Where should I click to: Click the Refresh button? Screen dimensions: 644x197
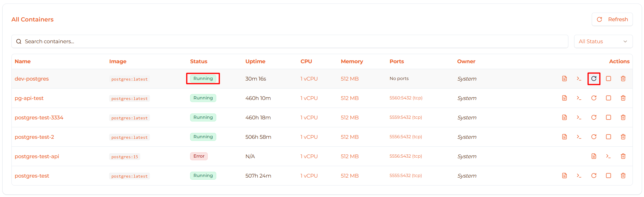(612, 19)
